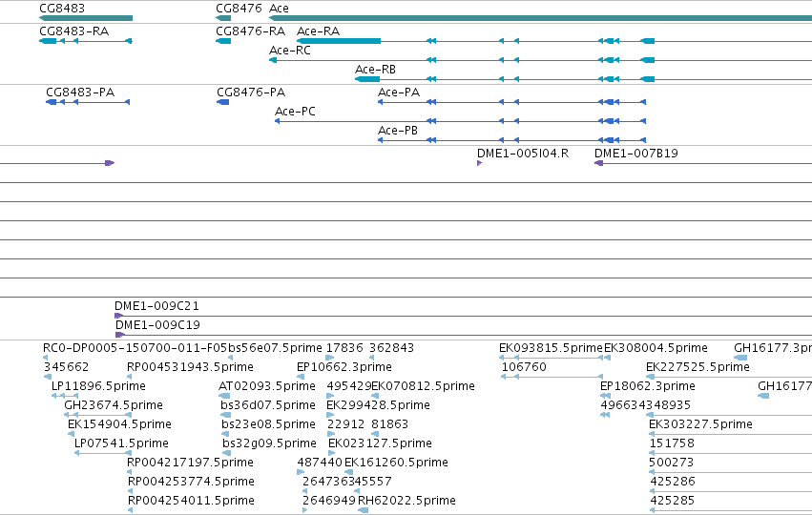Viewport: 812px width, 515px height.
Task: Select the EK070812.5prime EST label
Action: [x=423, y=386]
